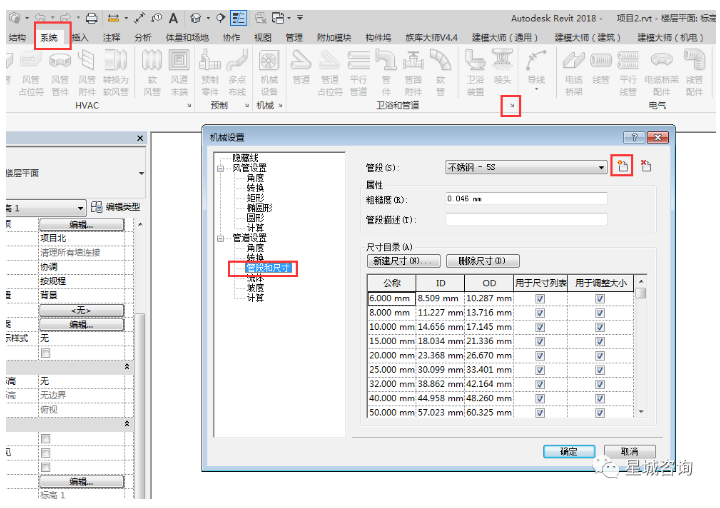Image resolution: width=720 pixels, height=508 pixels.
Task: Collapse the 管道设置 tree node
Action: pos(220,238)
